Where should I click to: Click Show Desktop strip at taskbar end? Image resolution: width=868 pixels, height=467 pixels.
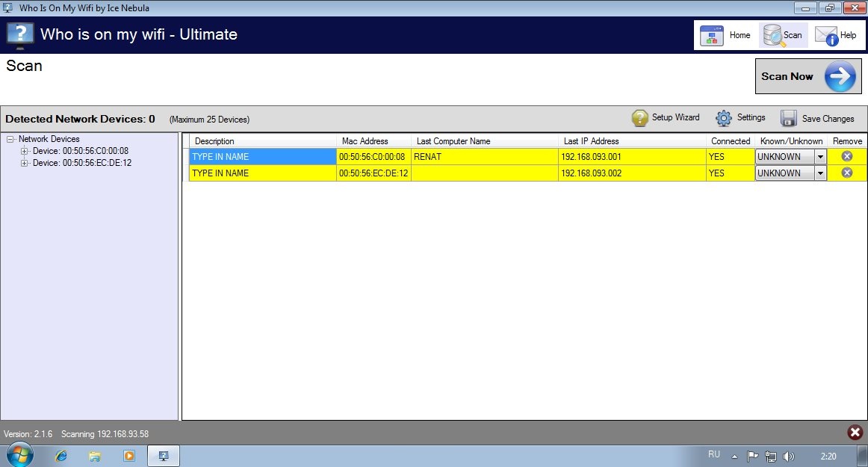863,456
